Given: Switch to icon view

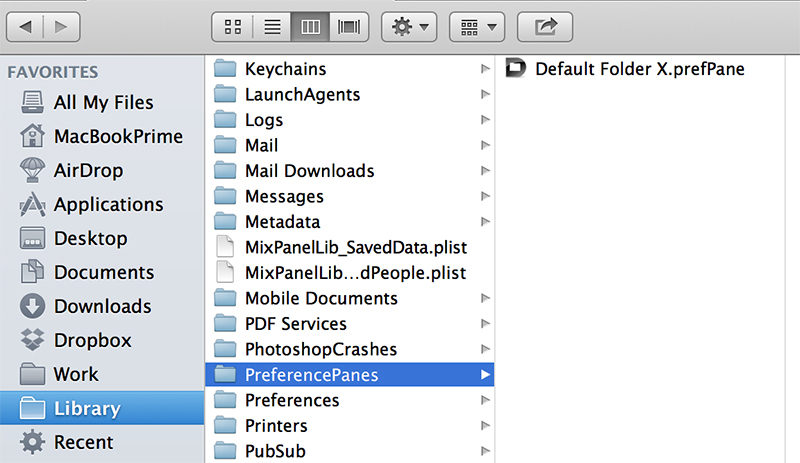Looking at the screenshot, I should click(233, 27).
